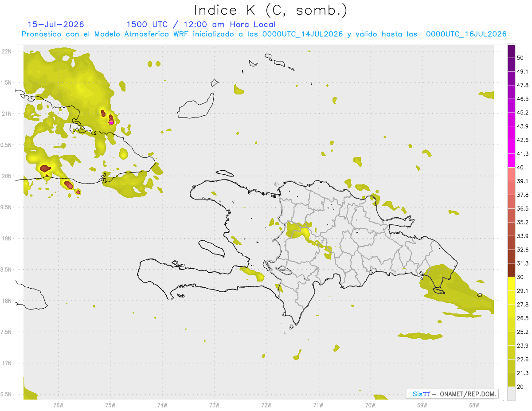Pick the gray swatch below 20

(x=511, y=393)
